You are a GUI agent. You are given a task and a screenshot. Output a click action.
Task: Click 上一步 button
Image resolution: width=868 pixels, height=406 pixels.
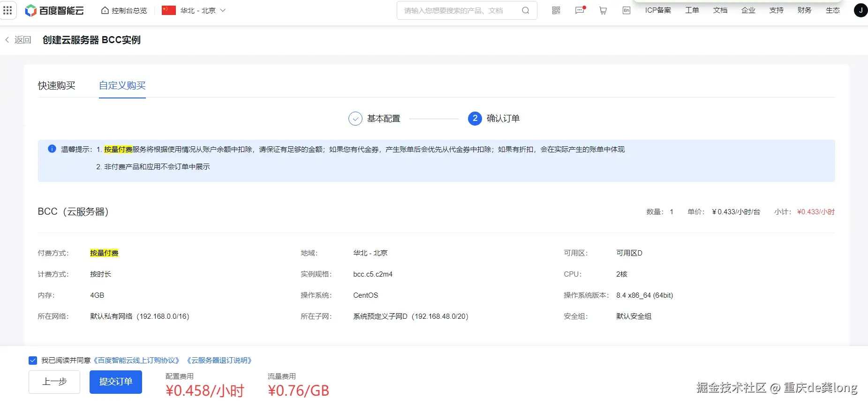pyautogui.click(x=54, y=382)
